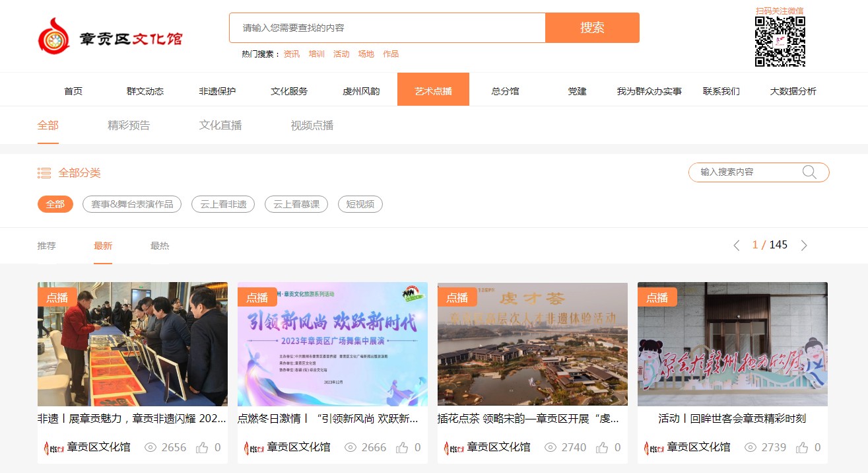868x473 pixels.
Task: Click the 全部分类 list icon
Action: tap(44, 173)
